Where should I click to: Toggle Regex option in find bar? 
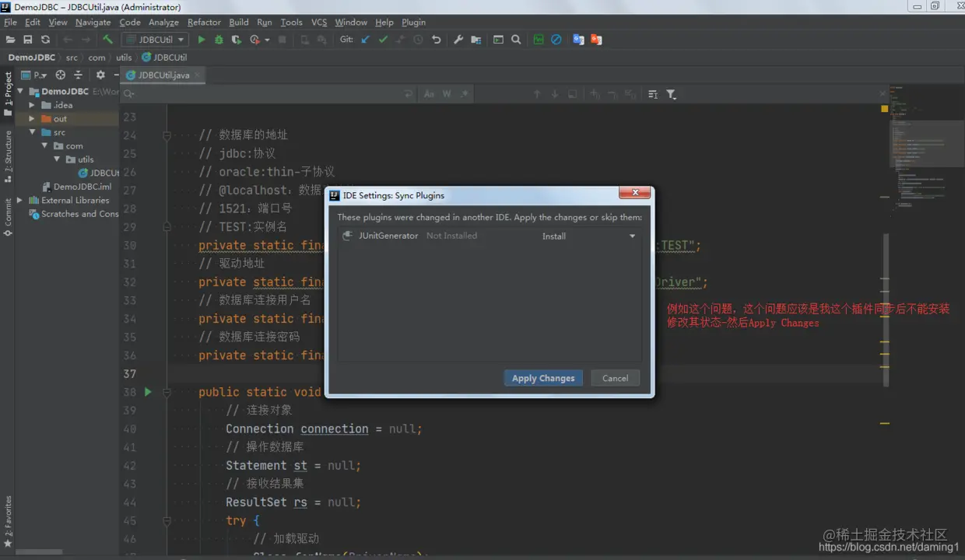click(465, 94)
